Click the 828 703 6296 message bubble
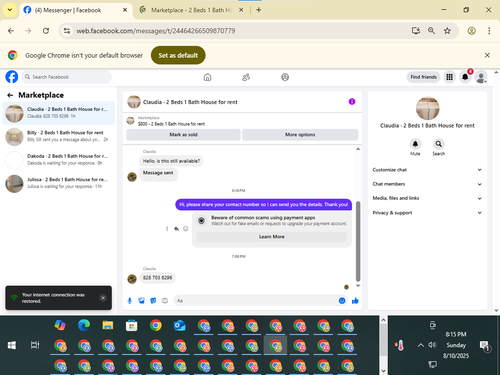This screenshot has height=375, width=500. [157, 278]
